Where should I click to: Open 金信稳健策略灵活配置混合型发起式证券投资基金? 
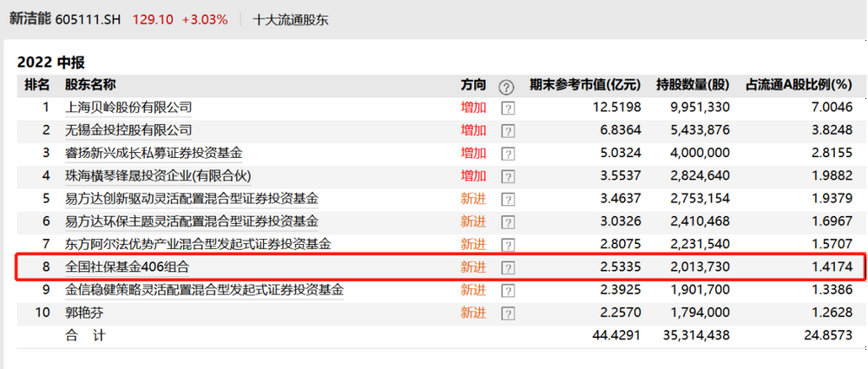(x=204, y=290)
